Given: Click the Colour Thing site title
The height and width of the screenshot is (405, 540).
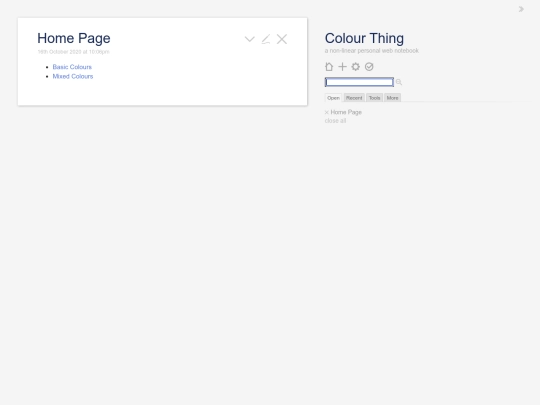Looking at the screenshot, I should click(x=364, y=38).
